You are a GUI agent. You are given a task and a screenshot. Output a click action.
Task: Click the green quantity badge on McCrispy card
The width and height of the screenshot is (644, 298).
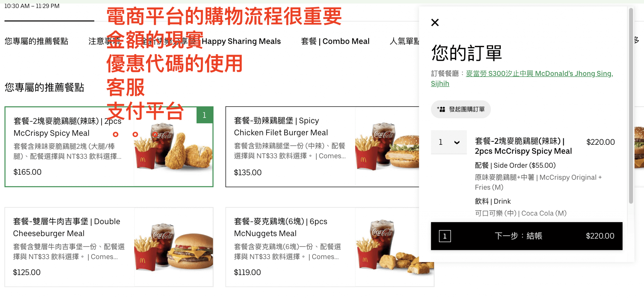(204, 115)
